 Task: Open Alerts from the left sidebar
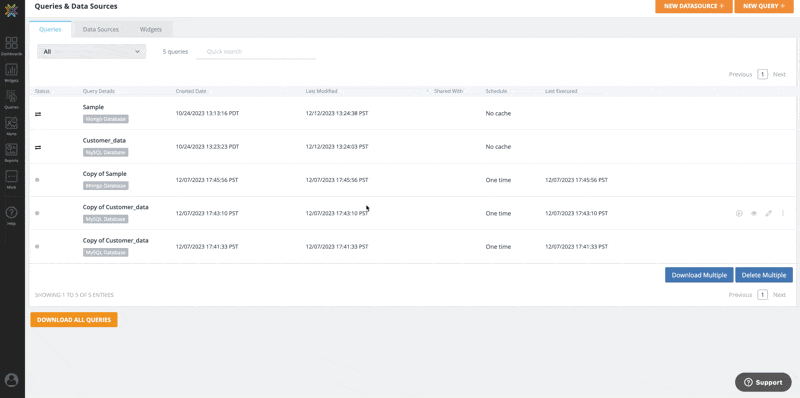(x=11, y=126)
